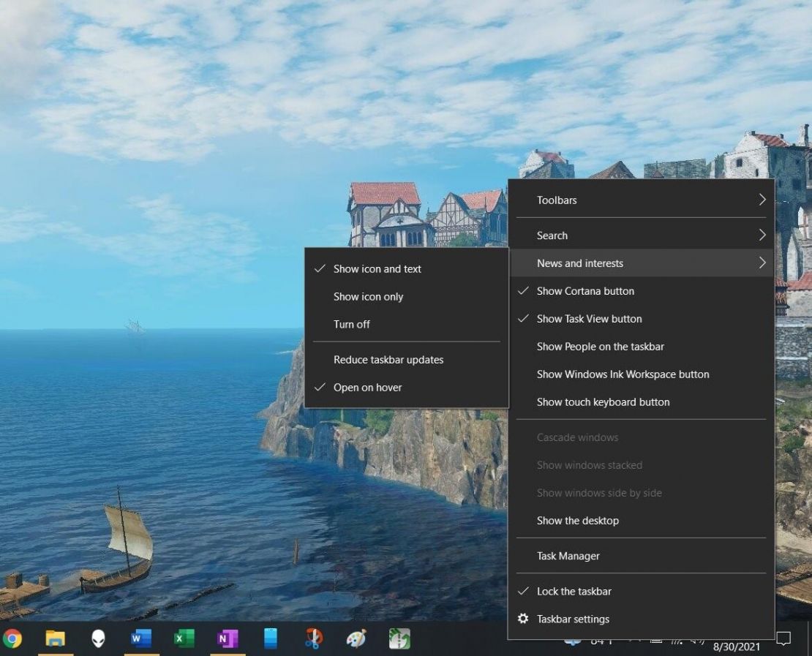812x656 pixels.
Task: Open Google Chrome from the taskbar
Action: [15, 638]
